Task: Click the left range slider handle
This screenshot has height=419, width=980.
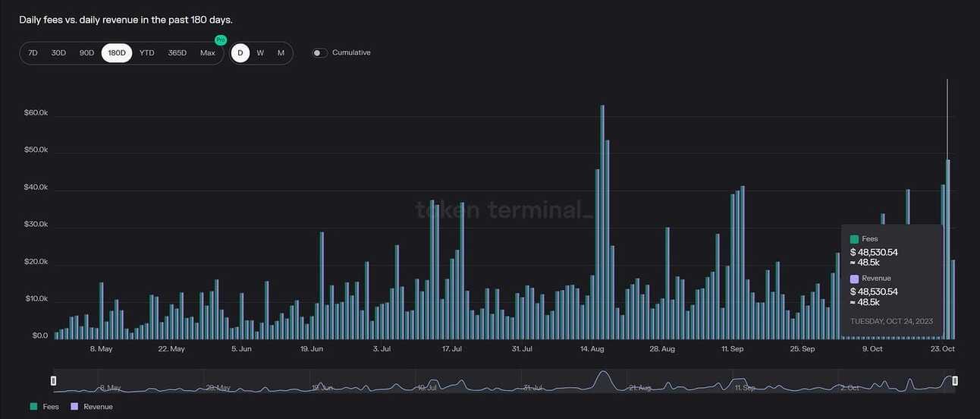Action: click(54, 380)
